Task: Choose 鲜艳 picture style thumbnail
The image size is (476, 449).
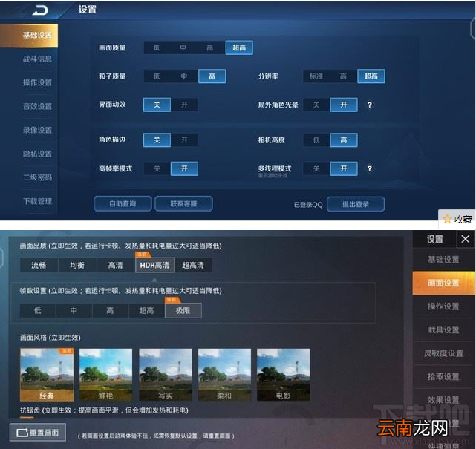Action: [106, 375]
